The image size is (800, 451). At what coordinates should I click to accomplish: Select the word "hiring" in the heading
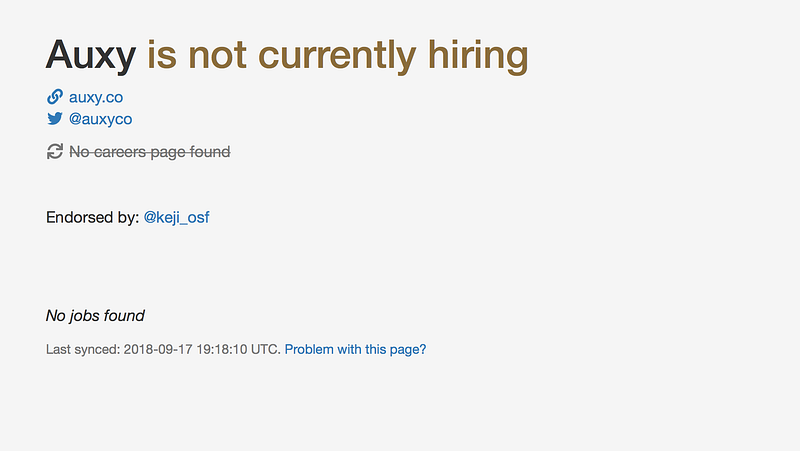[478, 56]
